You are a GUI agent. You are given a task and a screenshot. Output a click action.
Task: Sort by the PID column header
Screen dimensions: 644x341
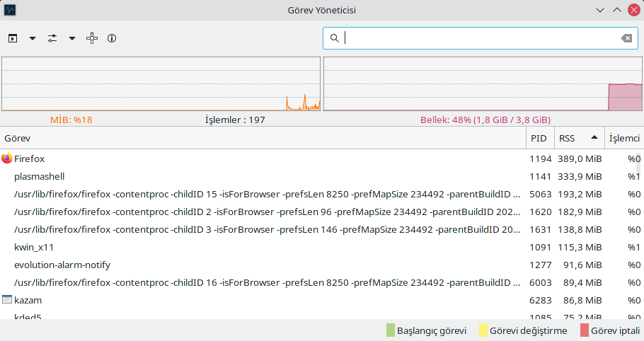coord(540,138)
